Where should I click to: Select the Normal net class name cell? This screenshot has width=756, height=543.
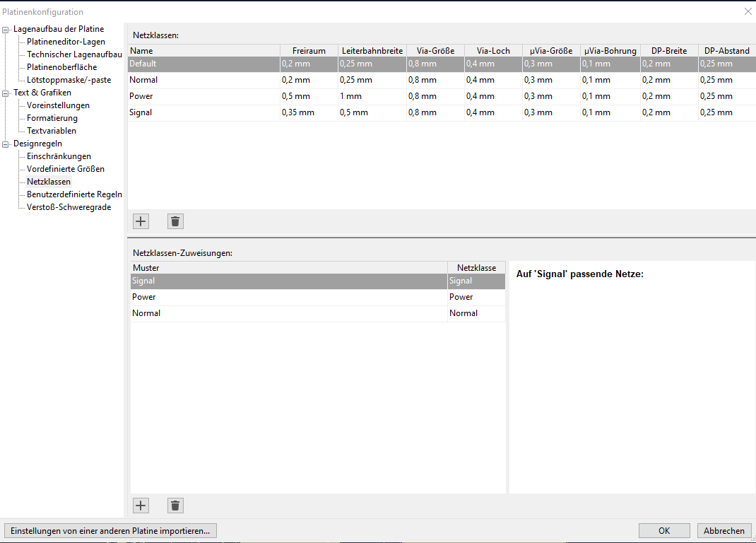click(204, 80)
